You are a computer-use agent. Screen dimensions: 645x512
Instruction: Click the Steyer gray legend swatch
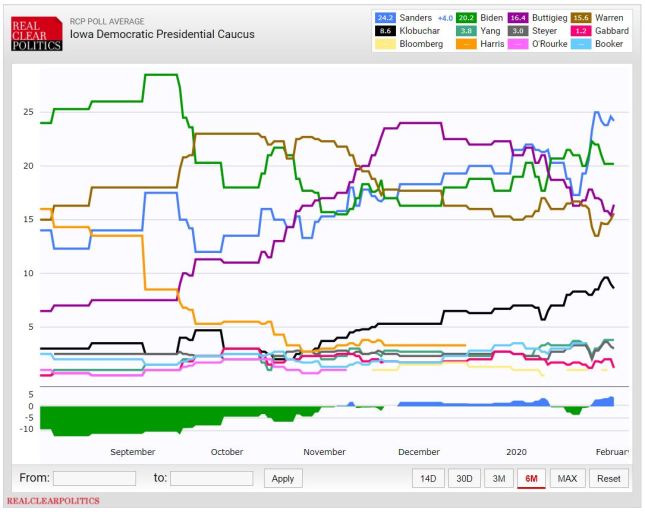coord(543,31)
